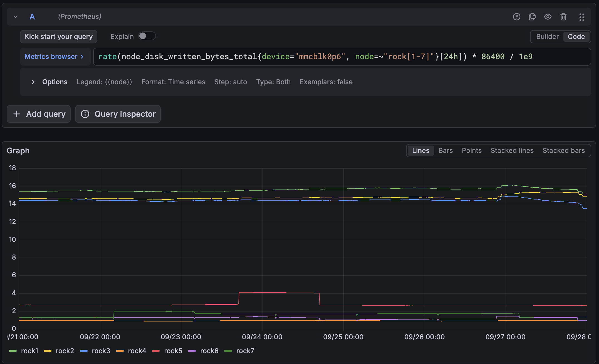Toggle query A visibility eye icon
The width and height of the screenshot is (599, 364).
pos(548,17)
